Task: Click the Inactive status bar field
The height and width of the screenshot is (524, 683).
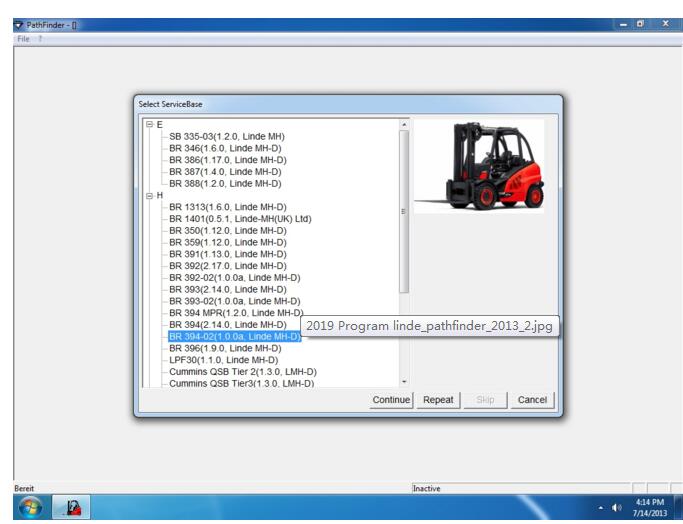Action: click(x=521, y=488)
